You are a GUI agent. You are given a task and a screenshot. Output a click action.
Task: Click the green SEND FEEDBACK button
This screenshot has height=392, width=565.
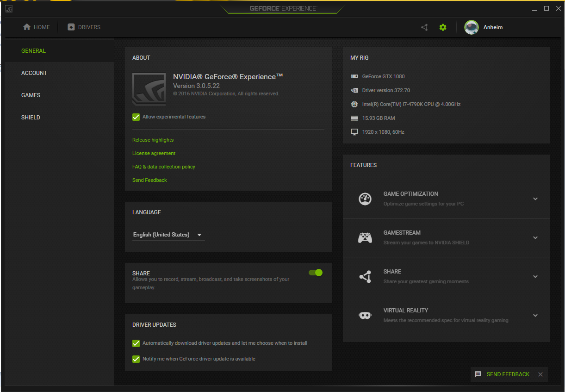tap(508, 374)
